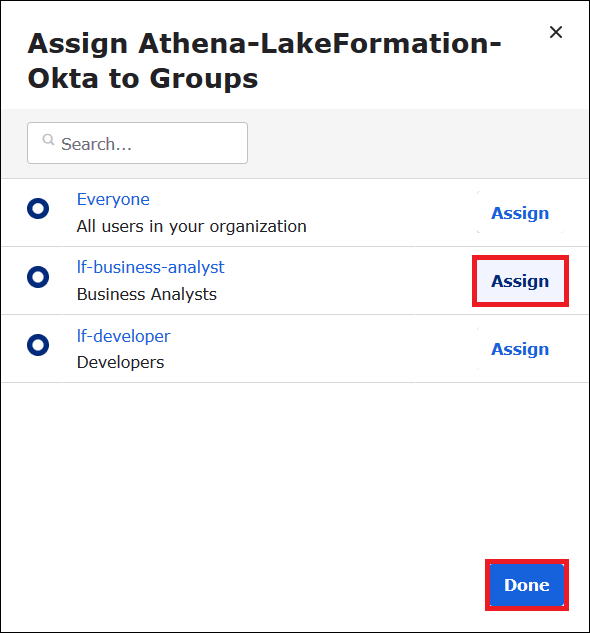
Task: Click the search magnifier icon
Action: click(x=48, y=140)
